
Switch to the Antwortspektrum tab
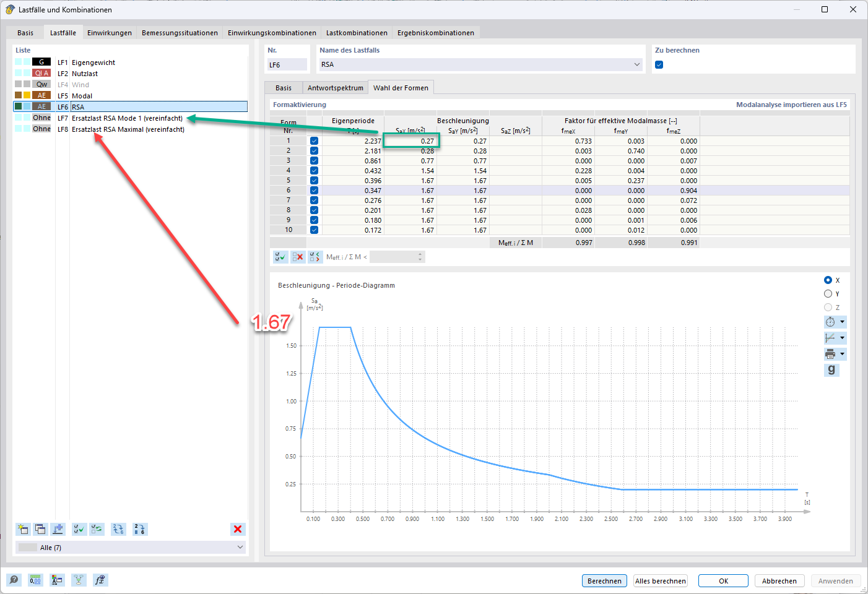[x=335, y=87]
